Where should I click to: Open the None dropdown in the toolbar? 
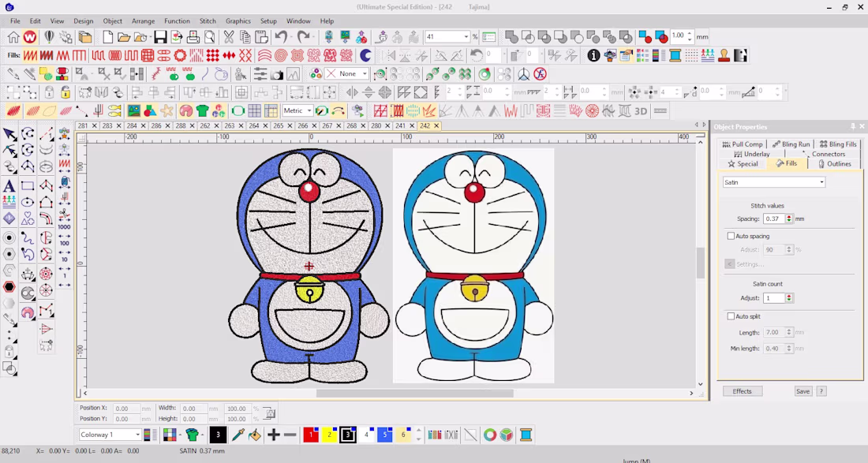[365, 73]
